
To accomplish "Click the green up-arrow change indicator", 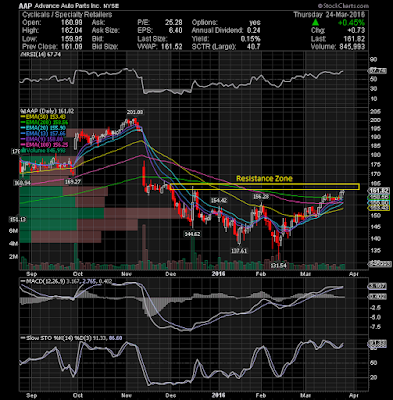I will click(x=316, y=23).
